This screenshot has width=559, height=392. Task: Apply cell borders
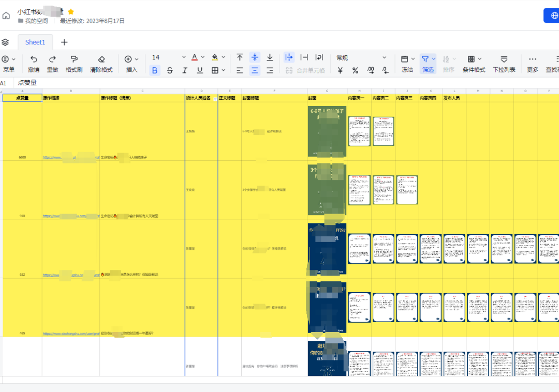tap(215, 70)
